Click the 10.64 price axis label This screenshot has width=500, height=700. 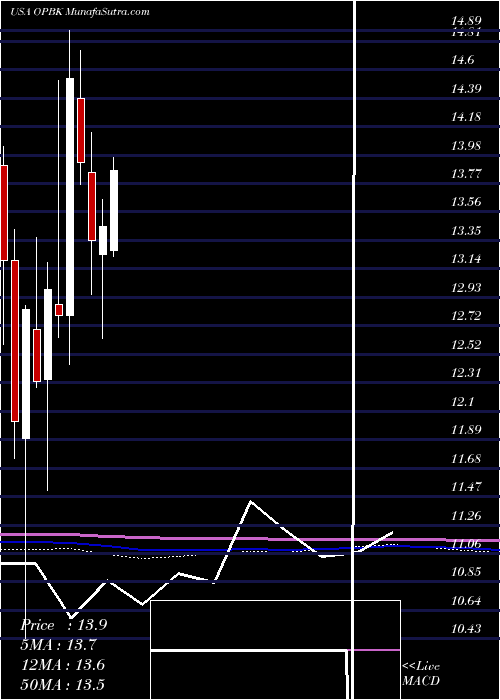tap(466, 600)
